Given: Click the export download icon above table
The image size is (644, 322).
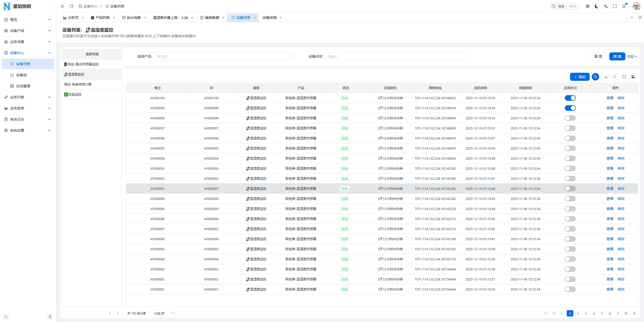Looking at the screenshot, I should point(606,77).
